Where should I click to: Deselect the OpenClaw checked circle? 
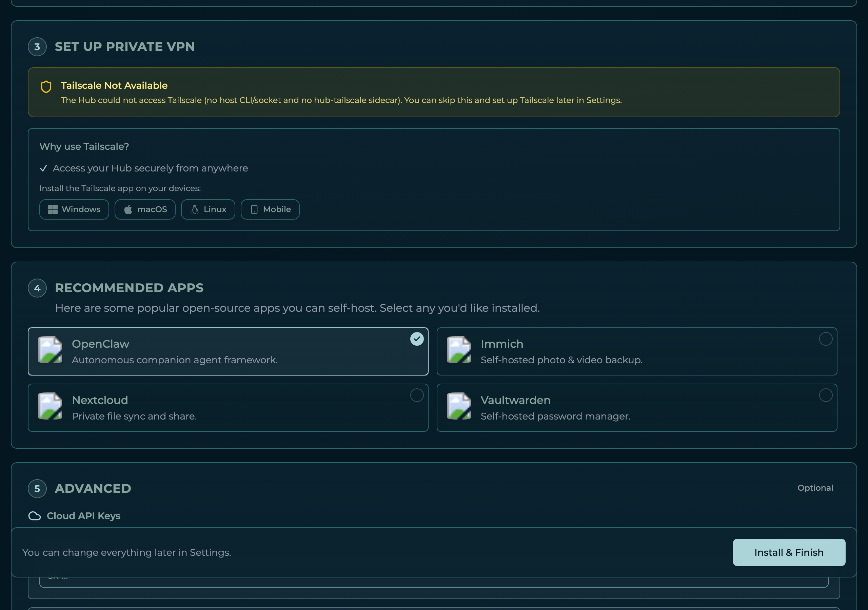pyautogui.click(x=417, y=339)
